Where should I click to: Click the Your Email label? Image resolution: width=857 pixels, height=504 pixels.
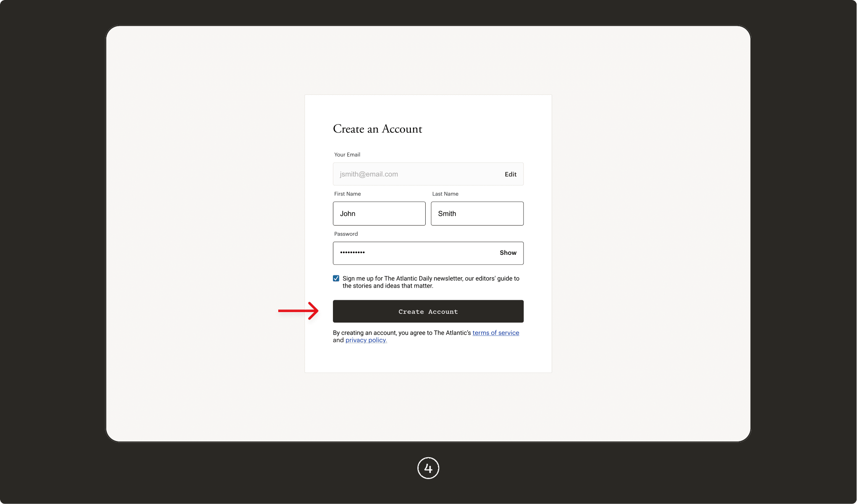pyautogui.click(x=347, y=155)
